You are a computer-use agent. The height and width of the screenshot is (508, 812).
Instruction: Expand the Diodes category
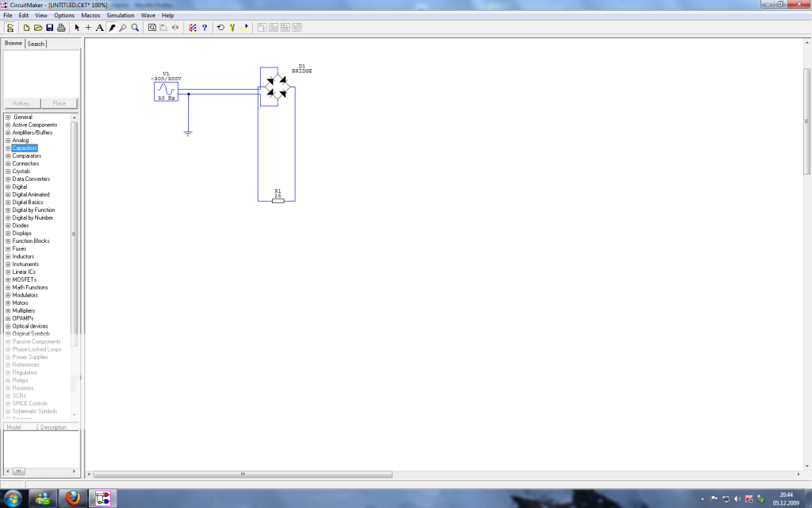[8, 225]
